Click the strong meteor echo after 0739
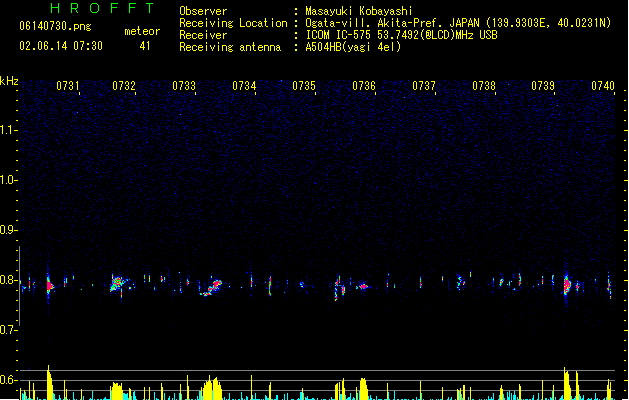629x400 pixels. [567, 285]
